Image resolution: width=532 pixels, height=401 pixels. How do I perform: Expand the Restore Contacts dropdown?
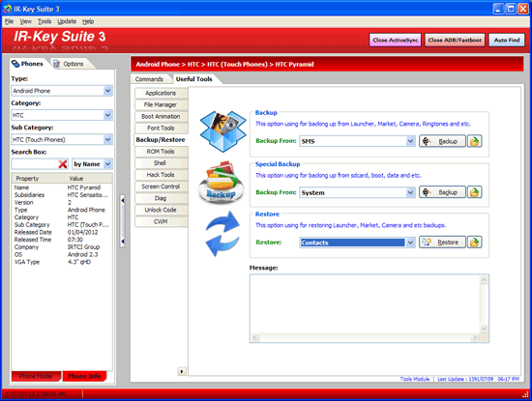click(410, 243)
